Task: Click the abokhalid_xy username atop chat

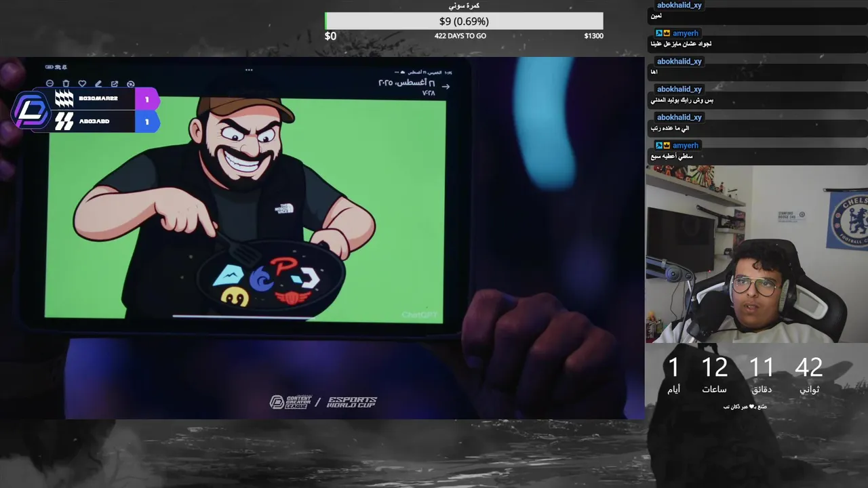Action: (x=679, y=5)
